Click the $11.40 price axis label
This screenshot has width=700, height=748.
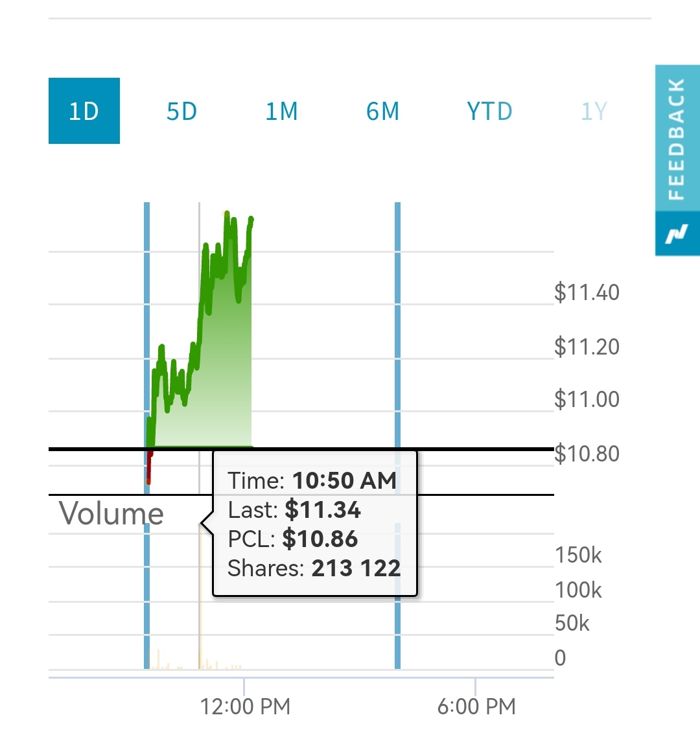587,292
